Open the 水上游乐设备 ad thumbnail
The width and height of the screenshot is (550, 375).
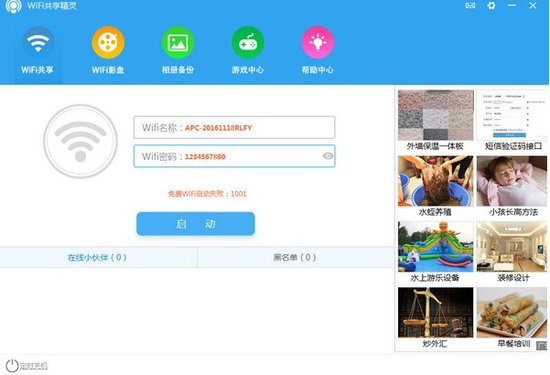click(436, 247)
